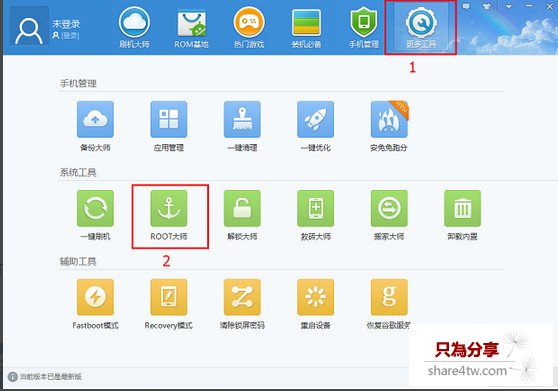Open the feedback chat bubble icon

(466, 6)
